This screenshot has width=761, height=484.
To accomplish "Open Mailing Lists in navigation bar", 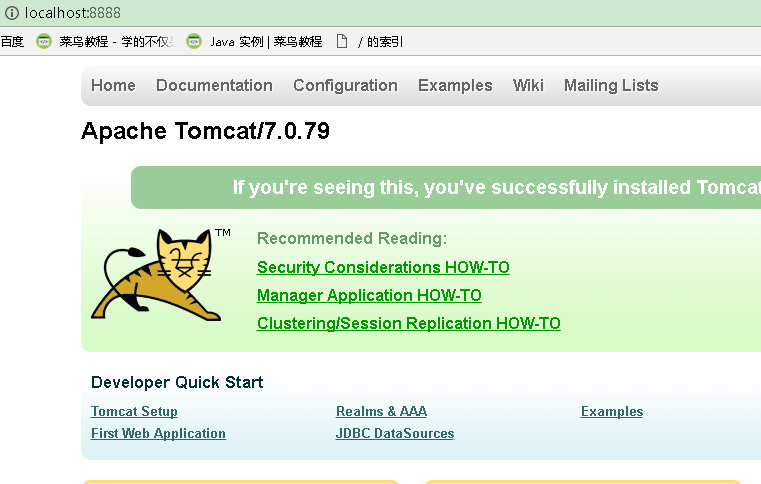I will click(611, 85).
